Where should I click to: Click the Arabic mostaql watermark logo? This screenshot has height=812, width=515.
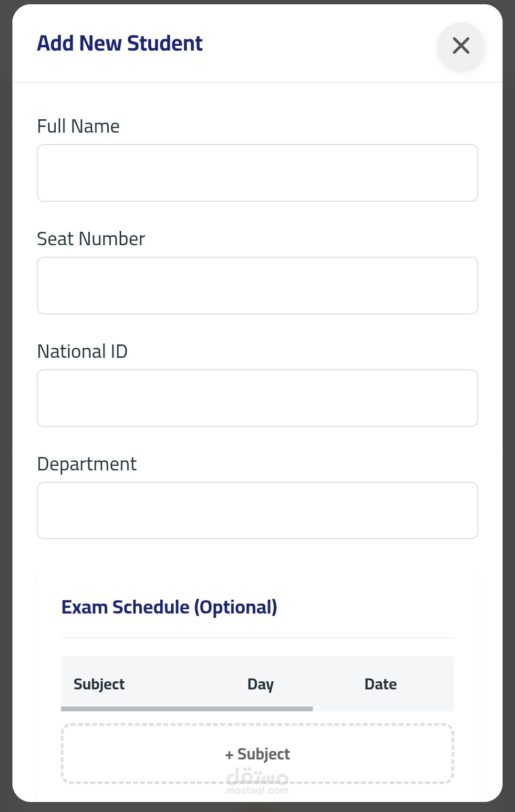pyautogui.click(x=257, y=776)
